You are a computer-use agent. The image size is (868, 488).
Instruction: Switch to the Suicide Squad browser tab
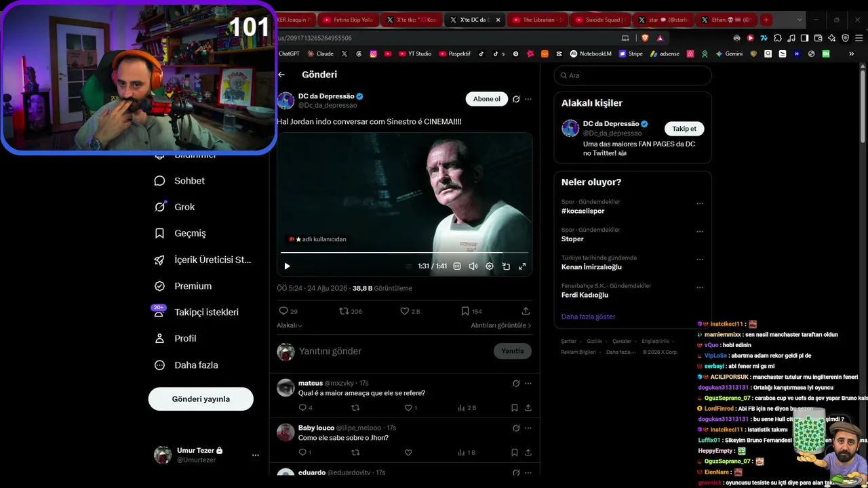600,20
